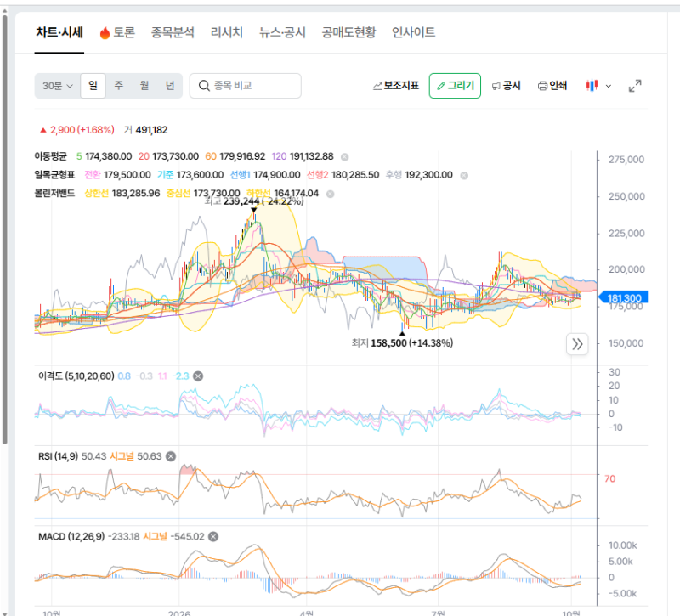Open the 보조지표 indicators menu

(x=396, y=86)
